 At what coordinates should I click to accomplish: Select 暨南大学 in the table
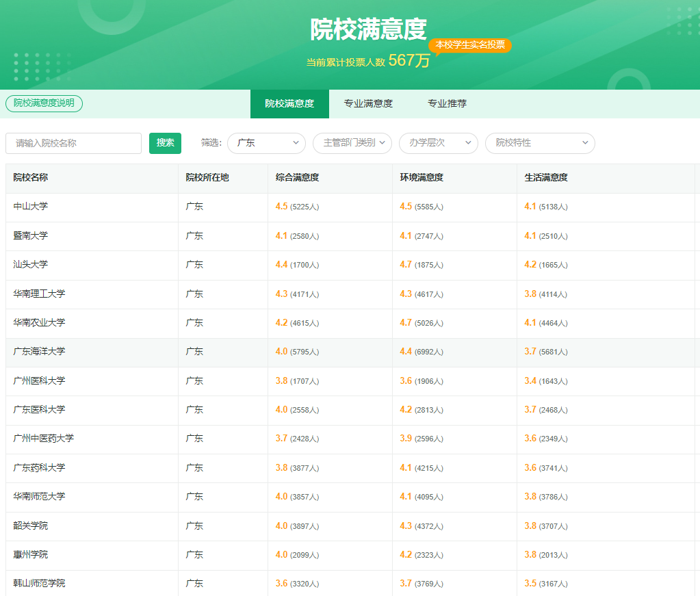pyautogui.click(x=31, y=235)
